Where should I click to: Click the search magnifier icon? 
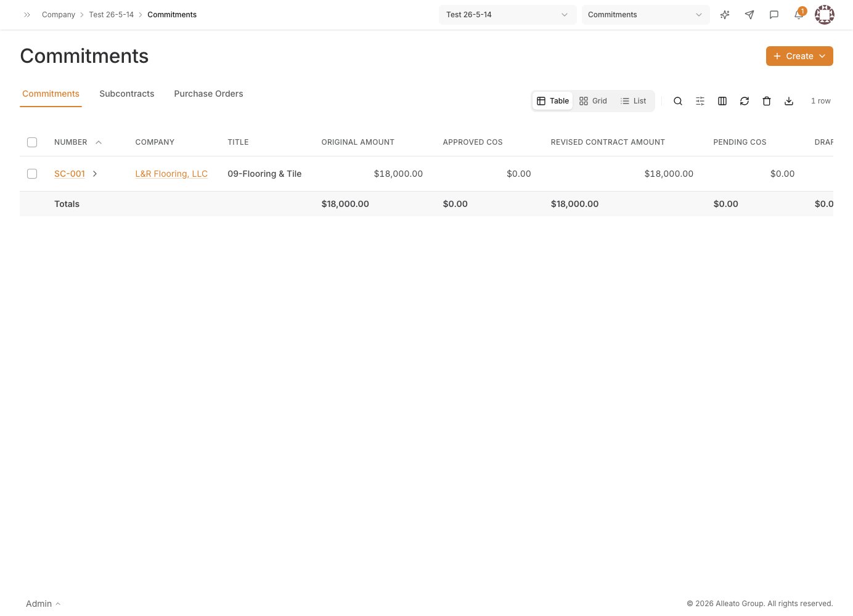[678, 101]
